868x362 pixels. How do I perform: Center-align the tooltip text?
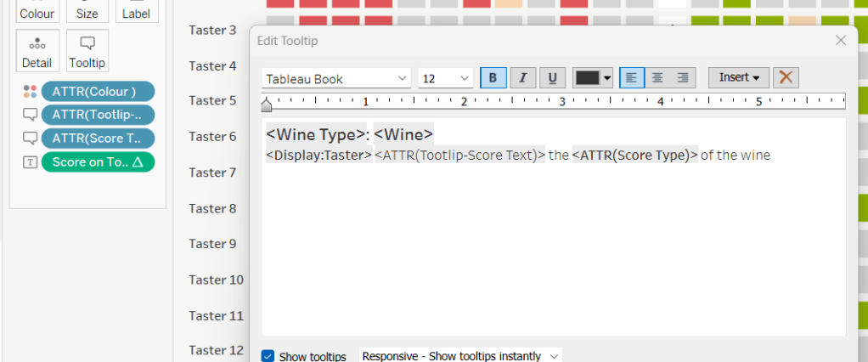click(x=657, y=78)
